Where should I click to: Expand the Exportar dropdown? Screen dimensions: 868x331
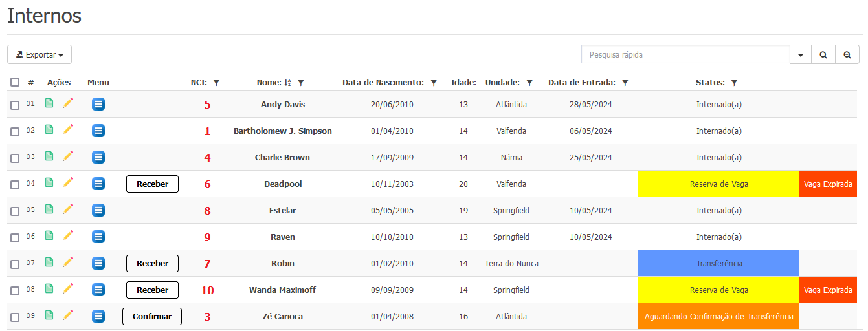pyautogui.click(x=39, y=55)
